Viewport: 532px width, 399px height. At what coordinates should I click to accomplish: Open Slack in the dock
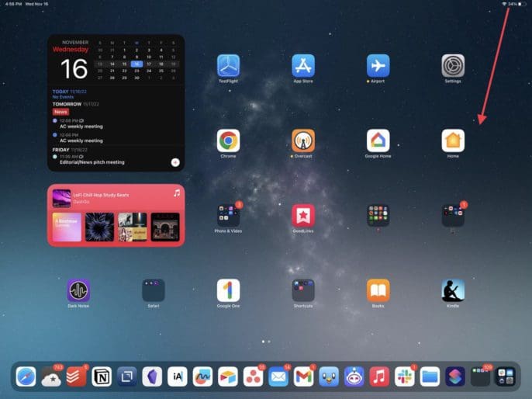(405, 376)
